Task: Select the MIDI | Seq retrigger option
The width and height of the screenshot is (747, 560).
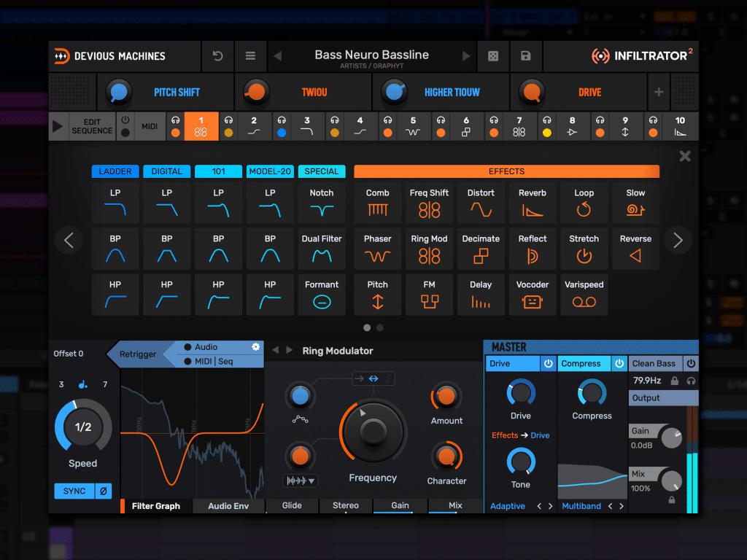Action: point(209,362)
